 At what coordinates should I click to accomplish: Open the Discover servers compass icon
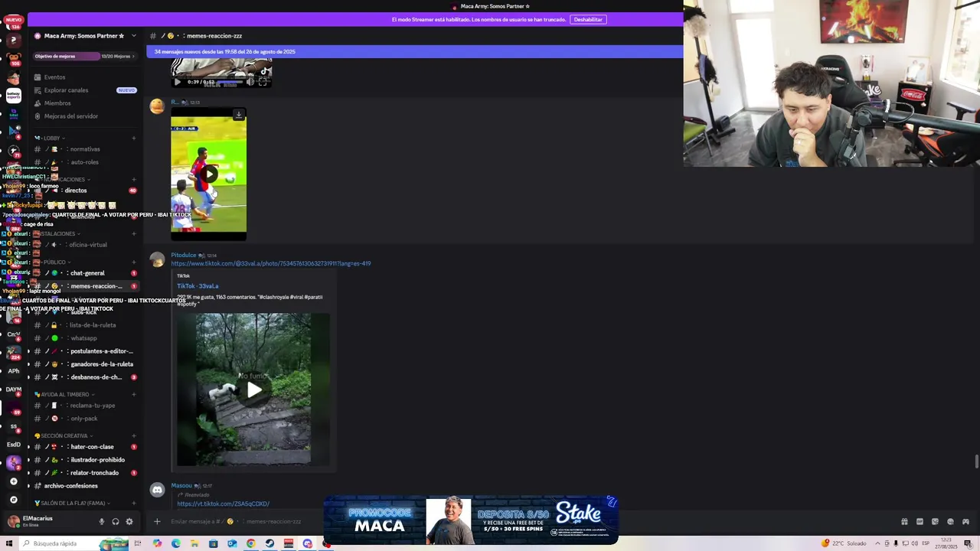tap(13, 500)
